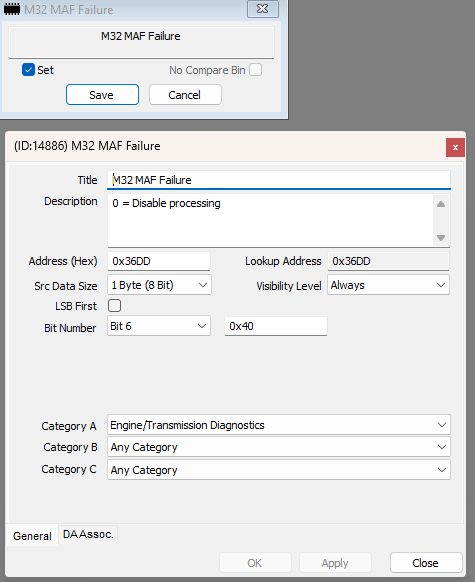The width and height of the screenshot is (475, 582).
Task: Toggle the Set checkbox
Action: (28, 69)
